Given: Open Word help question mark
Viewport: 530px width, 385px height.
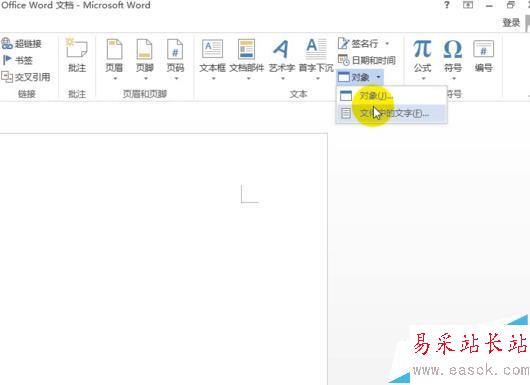Looking at the screenshot, I should pyautogui.click(x=447, y=5).
